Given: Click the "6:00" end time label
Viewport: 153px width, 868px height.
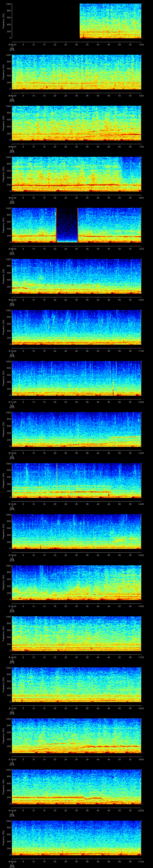Looking at the screenshot, I should pos(141,96).
